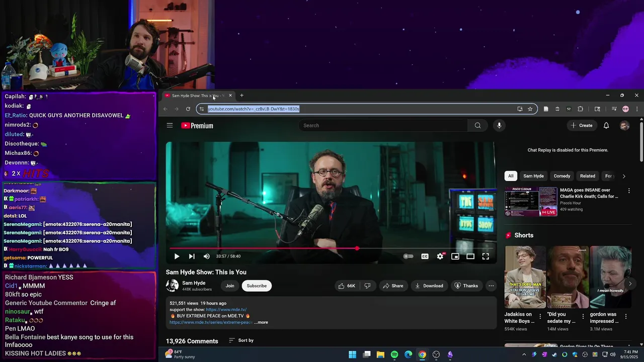Click the YouTube search field

pyautogui.click(x=384, y=126)
